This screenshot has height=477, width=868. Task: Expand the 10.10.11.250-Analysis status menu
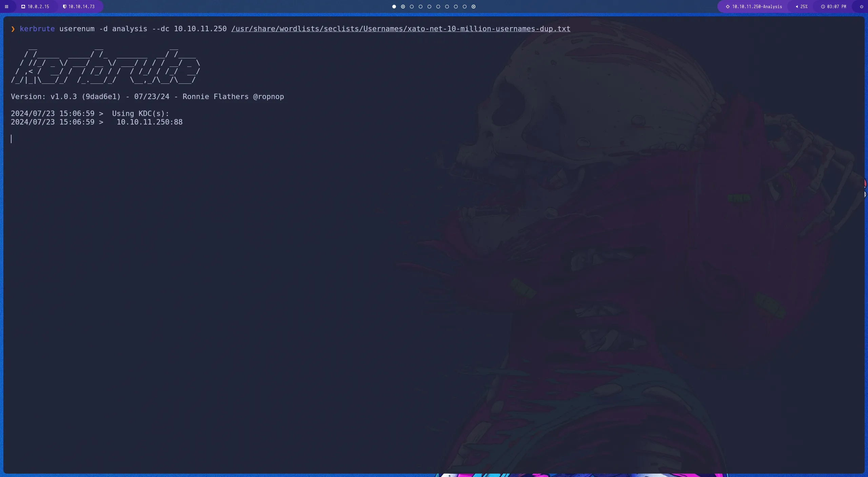756,6
